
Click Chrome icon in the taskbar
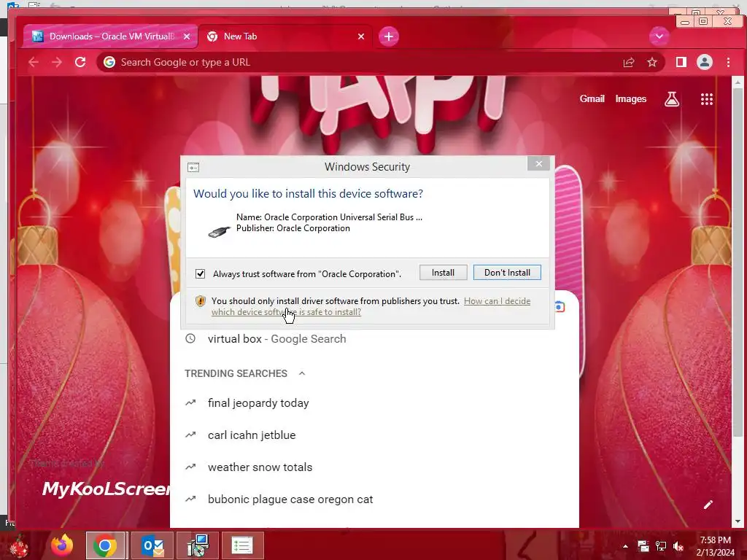(105, 545)
